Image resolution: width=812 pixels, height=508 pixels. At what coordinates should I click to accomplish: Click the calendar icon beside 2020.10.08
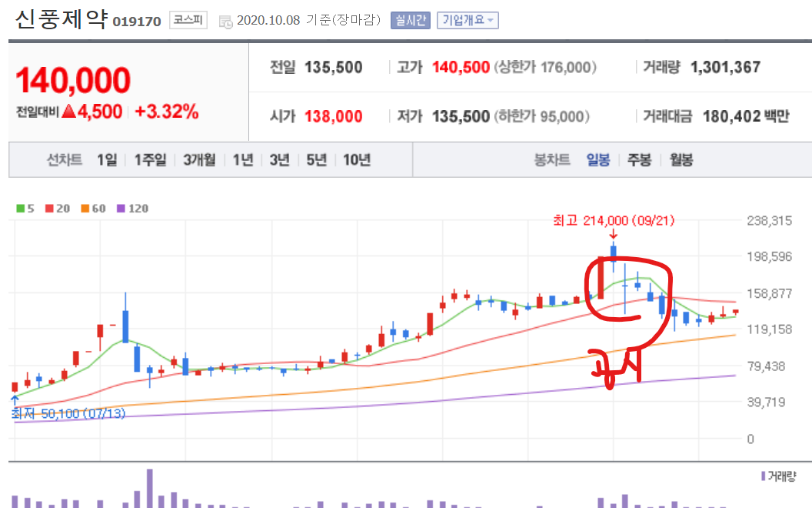tap(226, 22)
